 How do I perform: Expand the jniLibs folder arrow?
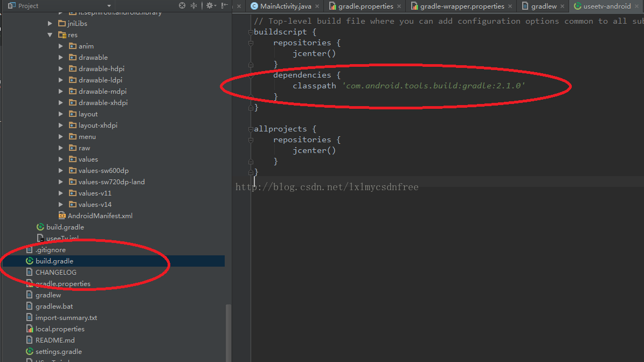(x=50, y=23)
